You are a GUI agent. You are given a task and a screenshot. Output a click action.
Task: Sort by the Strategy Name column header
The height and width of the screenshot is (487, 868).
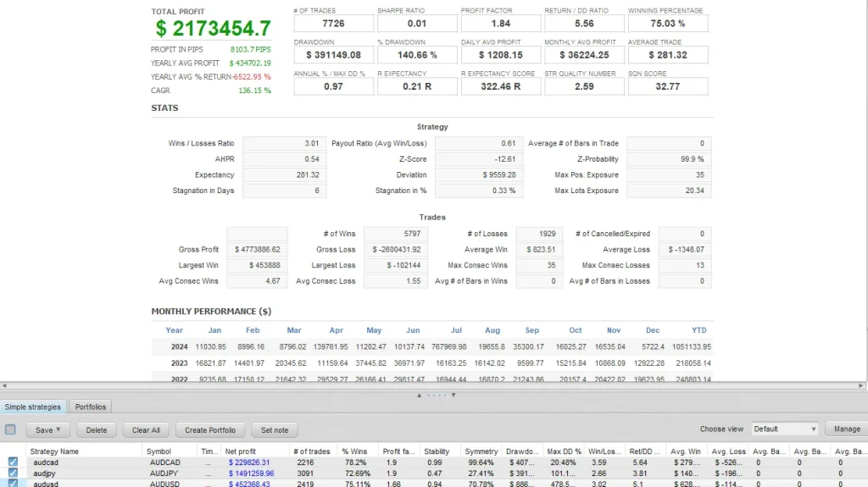point(54,451)
